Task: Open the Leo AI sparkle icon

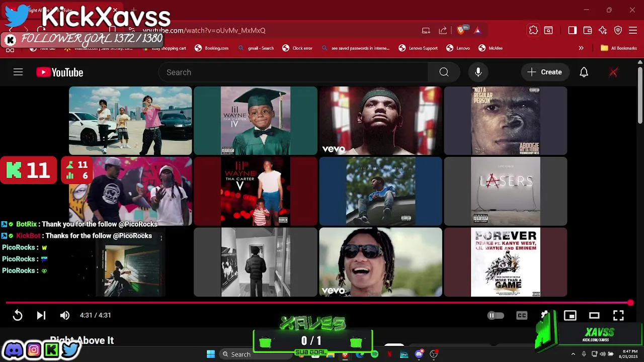Action: coord(603,30)
